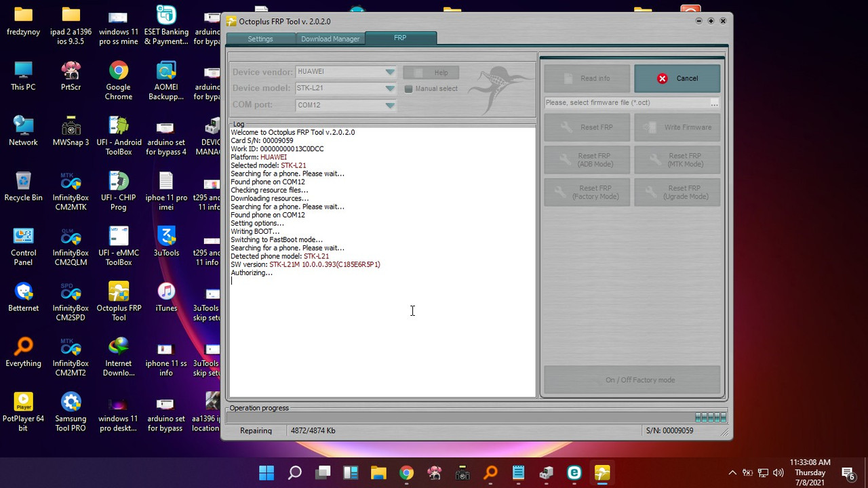Open the Download Manager tab
Screen dimensions: 868x488
[330, 39]
